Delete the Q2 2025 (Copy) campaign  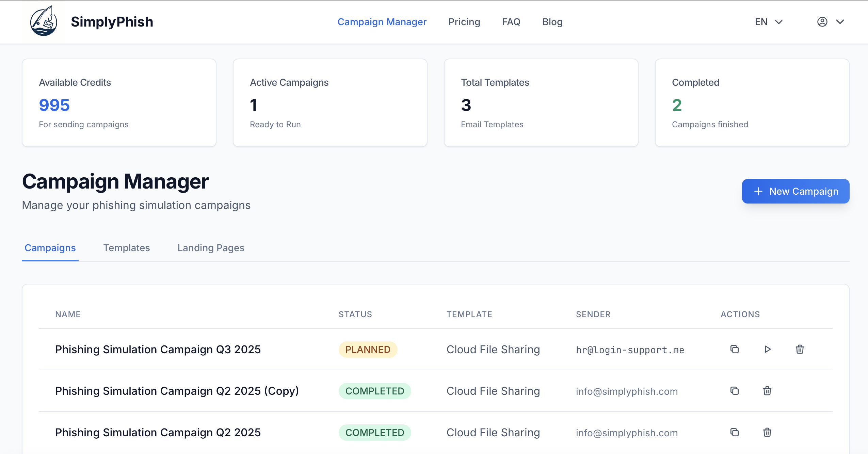pos(767,391)
